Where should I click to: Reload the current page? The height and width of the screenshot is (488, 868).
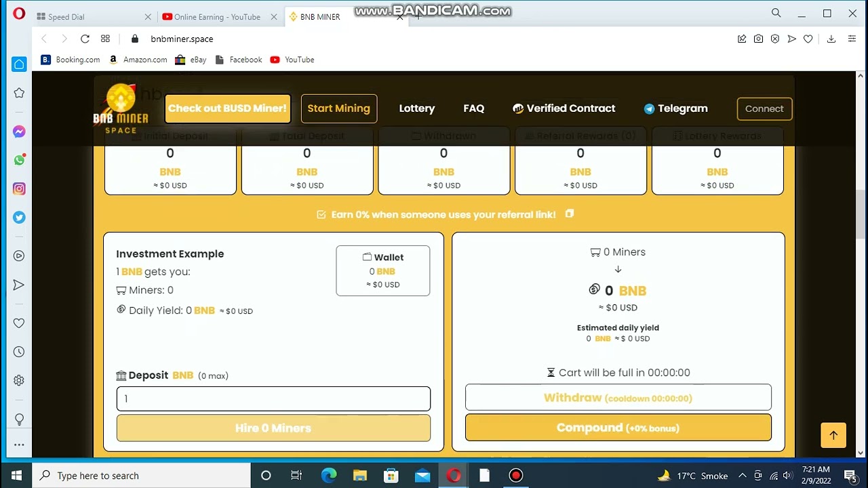[85, 39]
